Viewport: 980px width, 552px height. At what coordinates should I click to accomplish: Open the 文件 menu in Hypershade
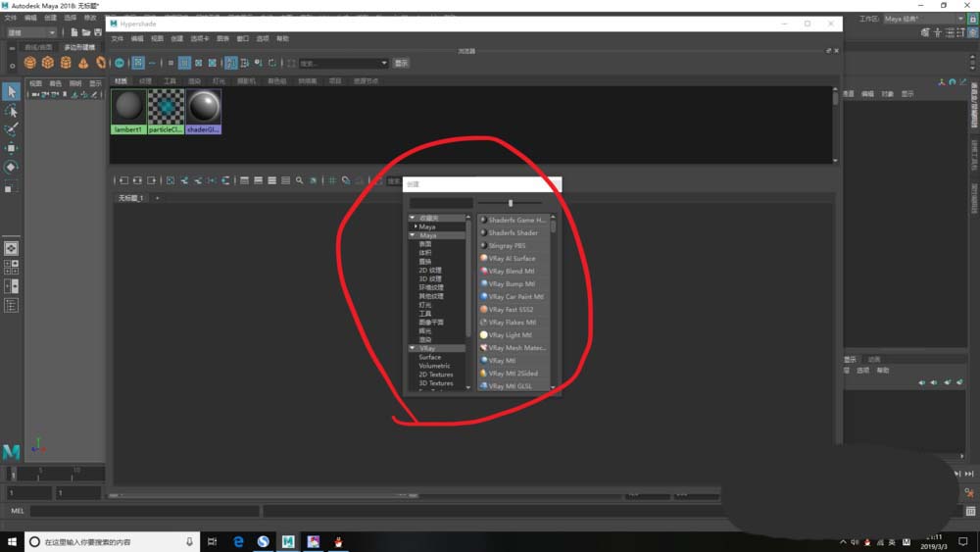coord(118,39)
